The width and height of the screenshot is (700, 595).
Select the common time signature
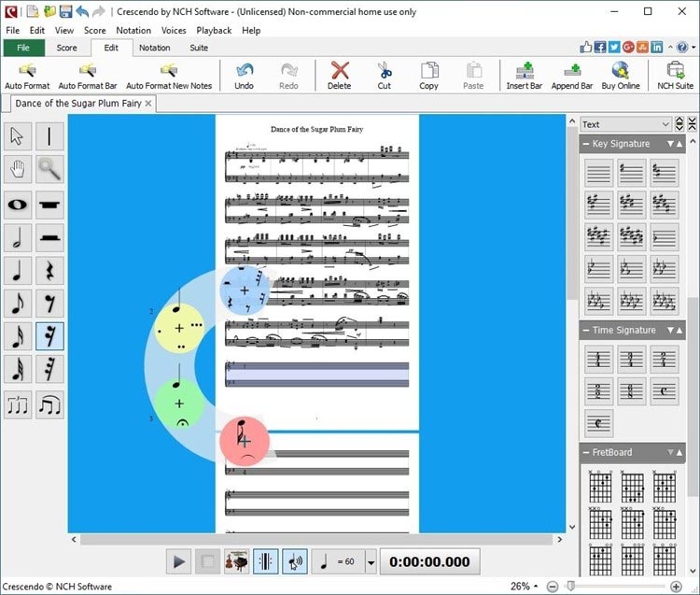tap(664, 391)
